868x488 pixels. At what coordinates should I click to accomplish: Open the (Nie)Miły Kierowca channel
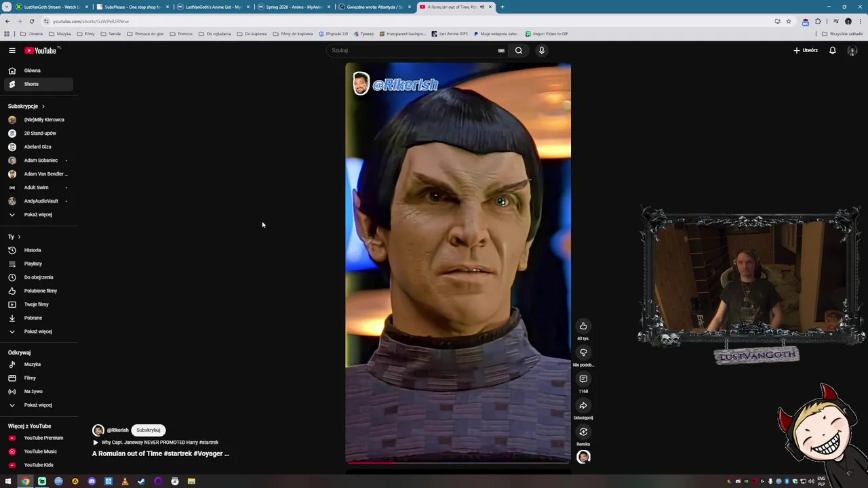click(x=37, y=119)
